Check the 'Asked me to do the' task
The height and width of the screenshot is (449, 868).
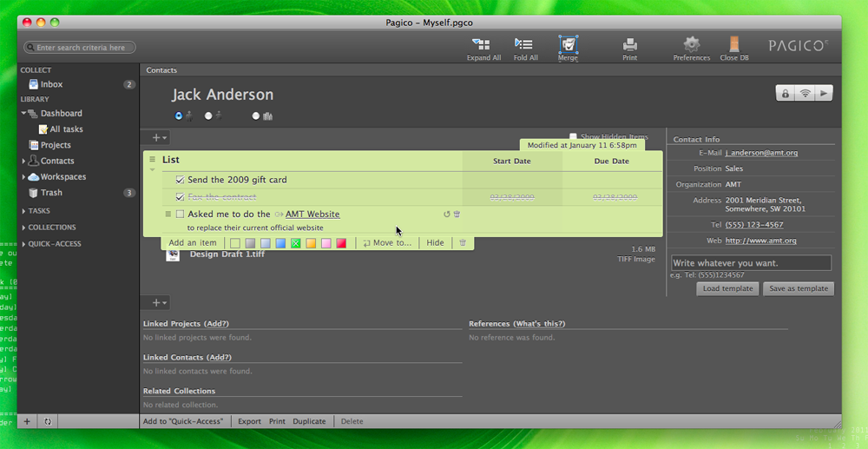[180, 215]
